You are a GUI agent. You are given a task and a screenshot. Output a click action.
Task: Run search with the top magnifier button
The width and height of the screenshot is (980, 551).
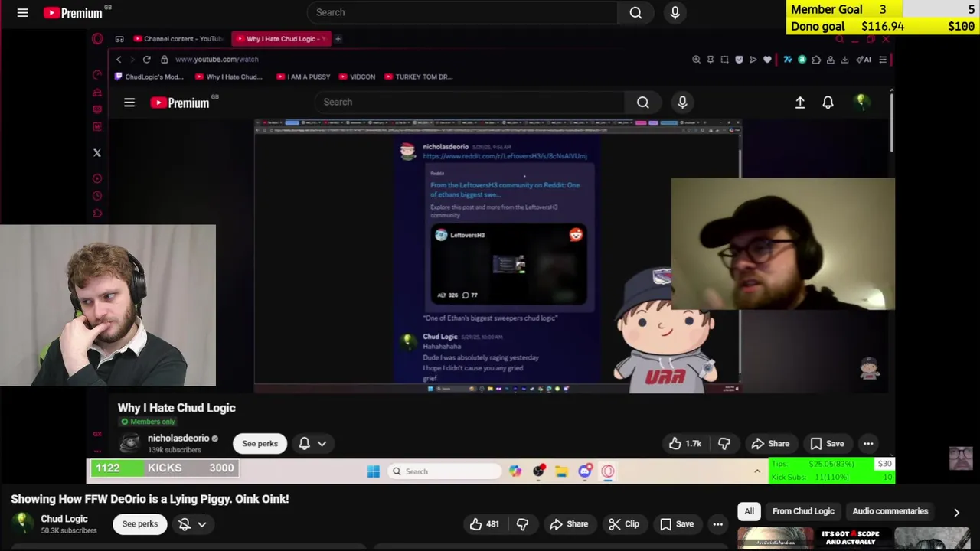[635, 12]
